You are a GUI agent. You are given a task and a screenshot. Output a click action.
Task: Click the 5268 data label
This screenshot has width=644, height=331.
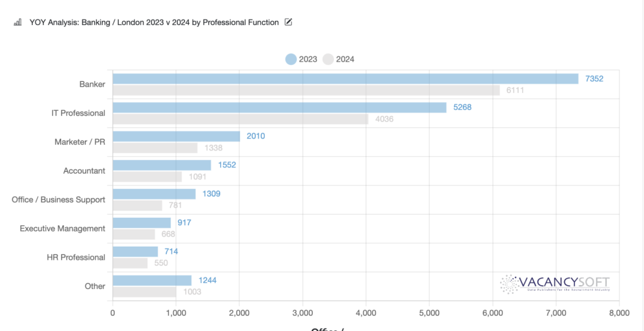tap(461, 108)
